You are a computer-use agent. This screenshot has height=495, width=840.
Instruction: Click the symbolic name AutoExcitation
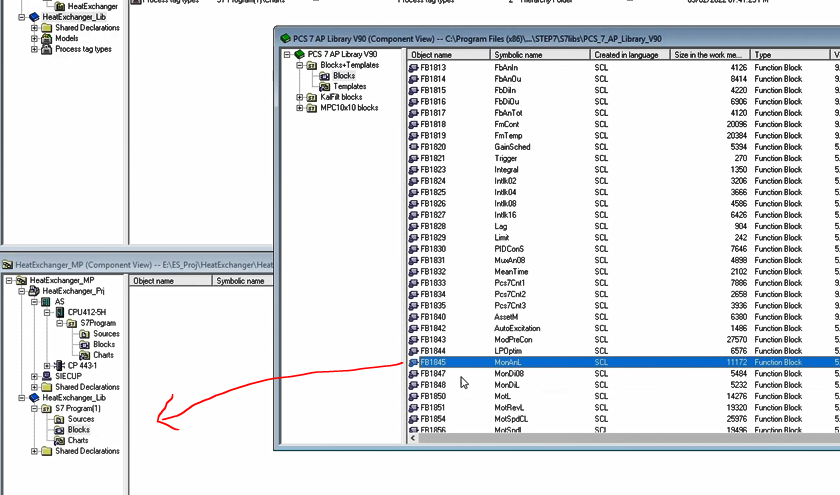(x=518, y=328)
